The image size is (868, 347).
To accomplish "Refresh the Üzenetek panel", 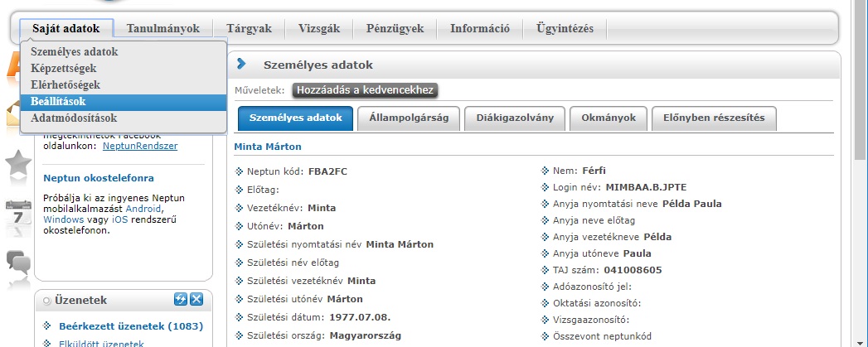I will (180, 300).
